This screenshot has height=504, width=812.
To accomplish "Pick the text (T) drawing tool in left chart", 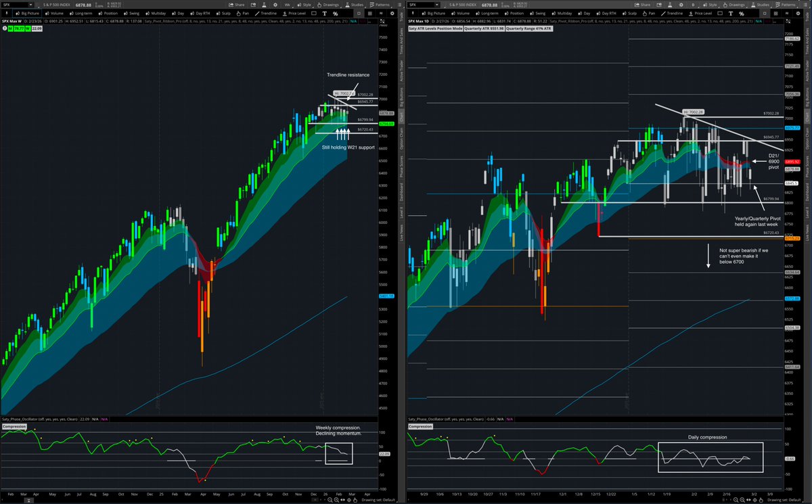I will pos(325,14).
